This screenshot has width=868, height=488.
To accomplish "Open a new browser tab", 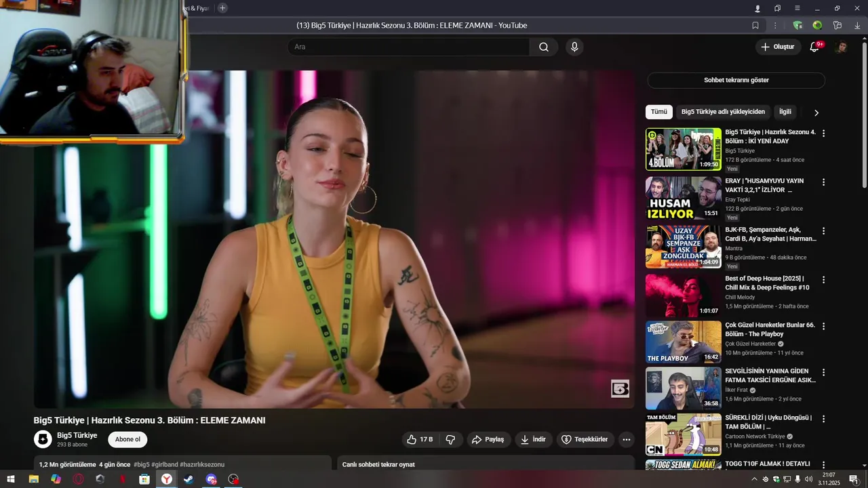I will click(x=222, y=8).
